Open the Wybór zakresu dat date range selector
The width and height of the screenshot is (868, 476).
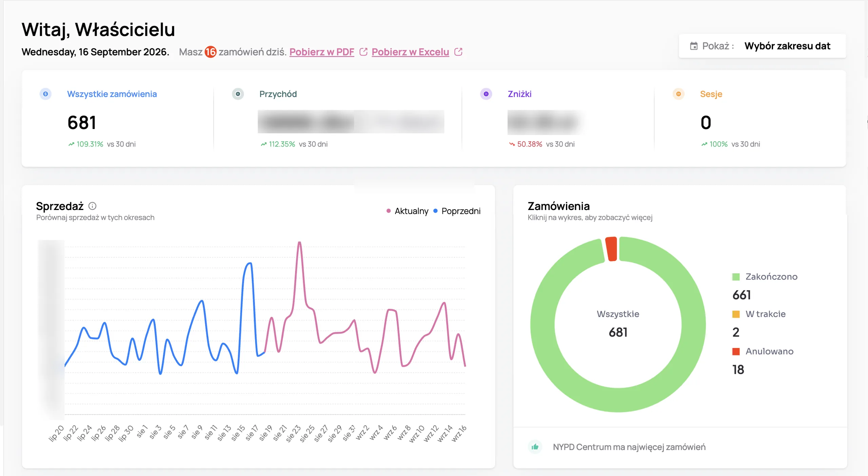click(762, 46)
